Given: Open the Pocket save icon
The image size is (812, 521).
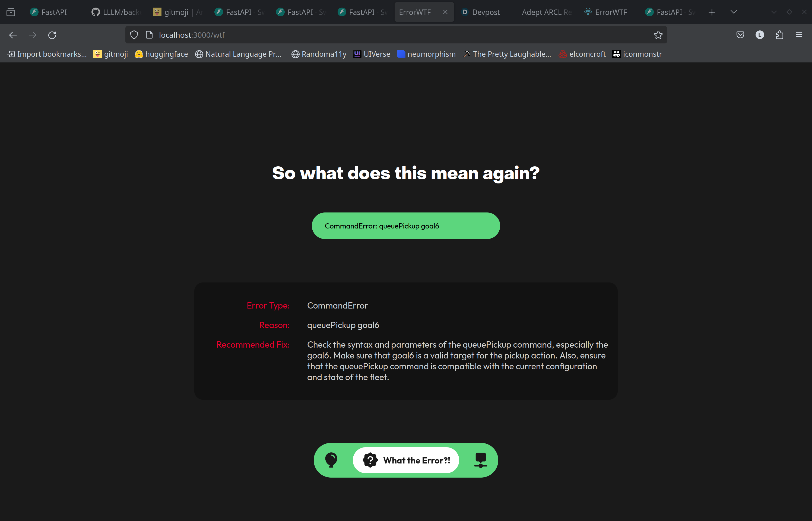Looking at the screenshot, I should point(740,35).
